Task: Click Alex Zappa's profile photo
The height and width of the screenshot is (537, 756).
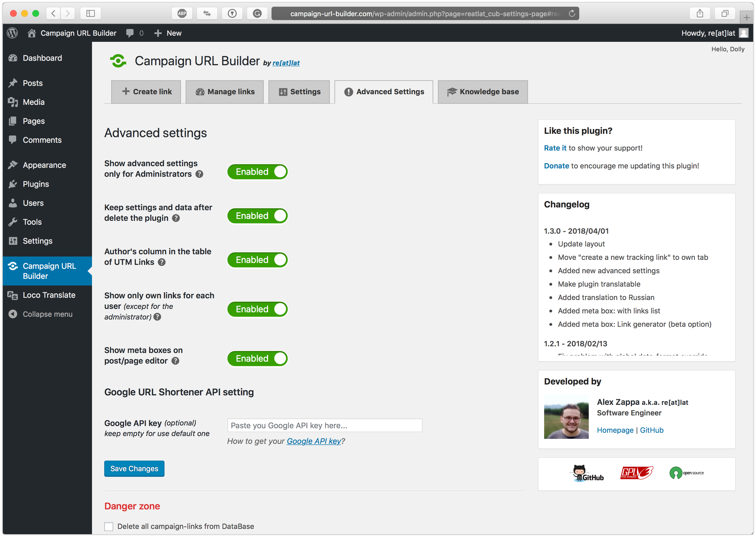Action: (567, 417)
